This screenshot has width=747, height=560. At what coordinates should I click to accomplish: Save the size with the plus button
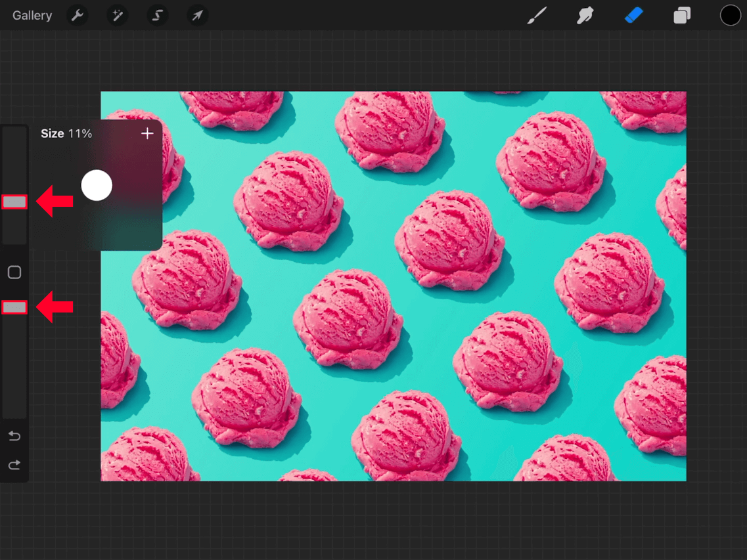[147, 133]
